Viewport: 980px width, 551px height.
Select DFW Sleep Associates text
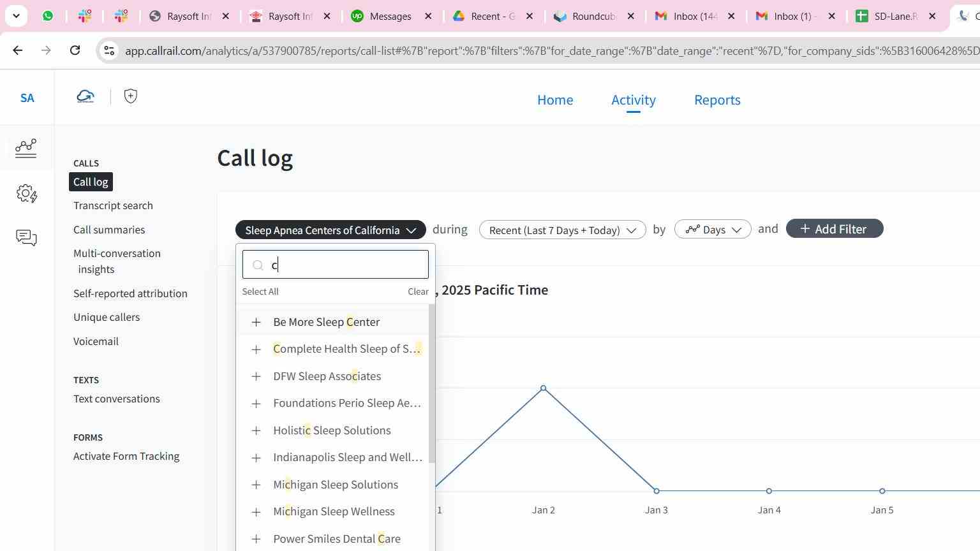(x=327, y=376)
